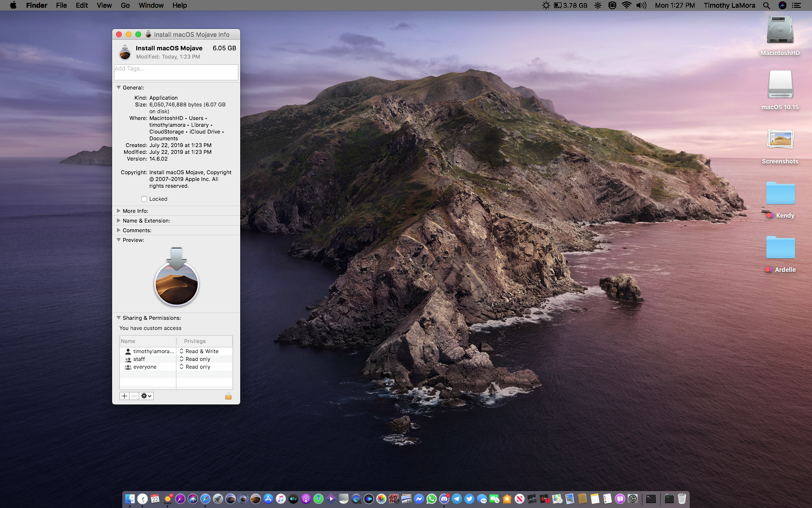Open Find My in the Dock
Image resolution: width=812 pixels, height=508 pixels.
pos(319,499)
